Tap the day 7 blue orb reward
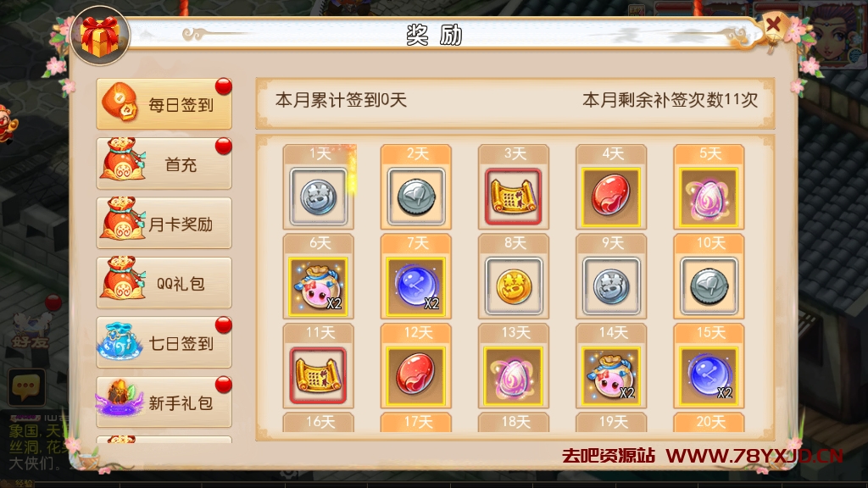The width and height of the screenshot is (868, 488). point(415,286)
